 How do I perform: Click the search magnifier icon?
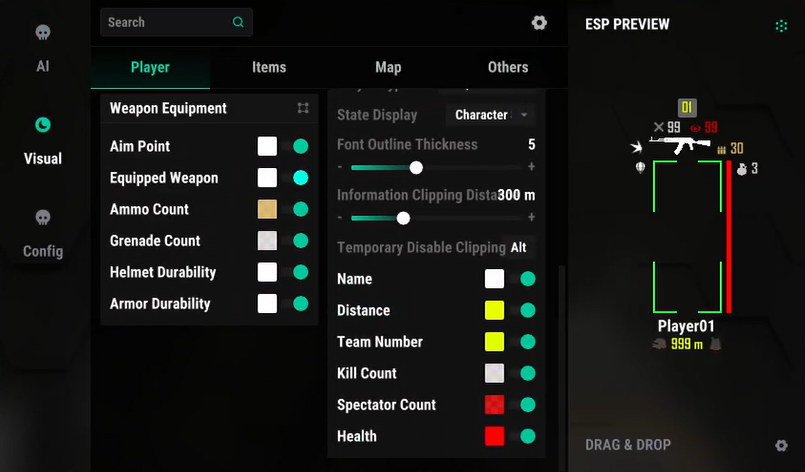tap(237, 22)
